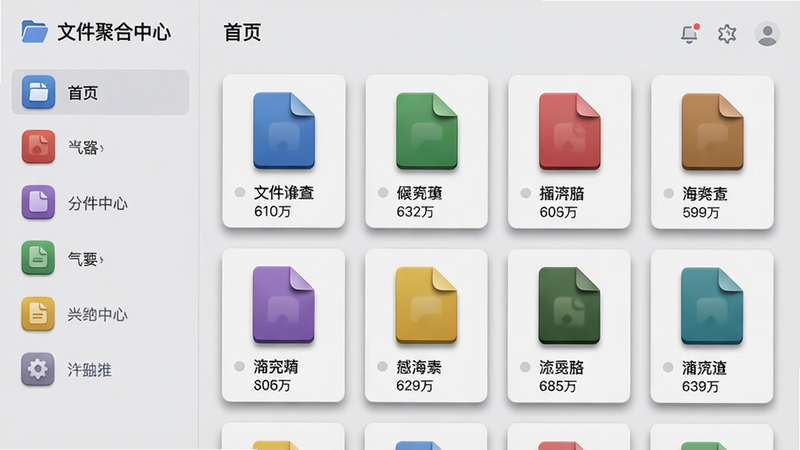Select the sidebar label beside the yellow icon

(x=97, y=314)
